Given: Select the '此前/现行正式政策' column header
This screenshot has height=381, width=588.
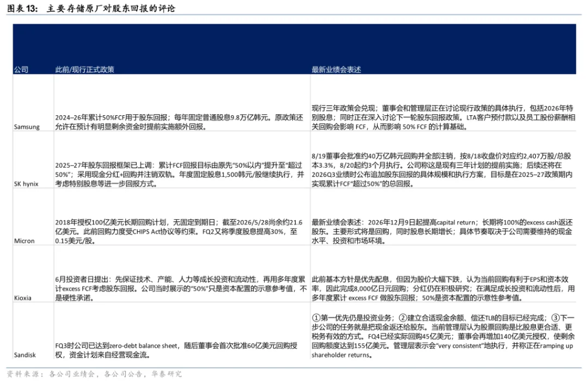Looking at the screenshot, I should click(85, 69).
